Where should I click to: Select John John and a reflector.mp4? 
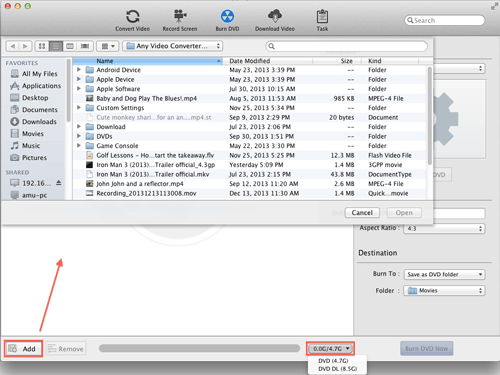[249, 184]
